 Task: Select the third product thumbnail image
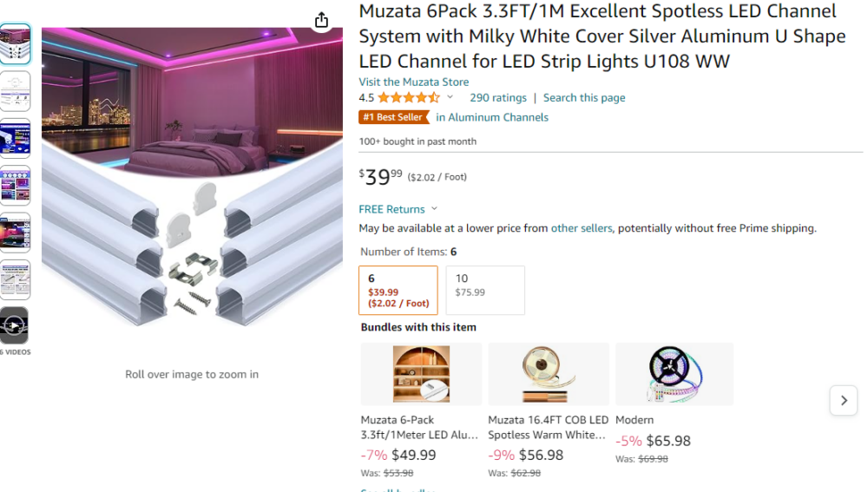15,138
